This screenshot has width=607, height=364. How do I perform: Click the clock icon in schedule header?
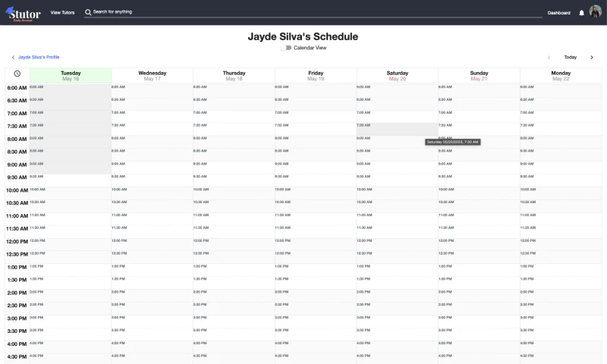17,74
